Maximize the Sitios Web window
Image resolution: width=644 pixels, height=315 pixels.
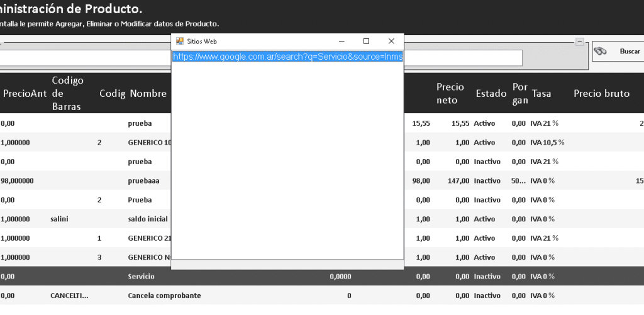(x=366, y=41)
